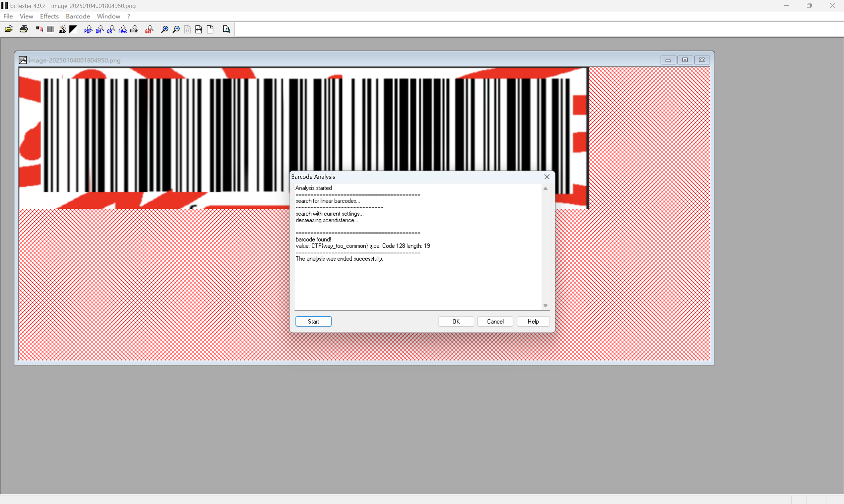
Task: Open a file with the folder icon
Action: tap(9, 29)
